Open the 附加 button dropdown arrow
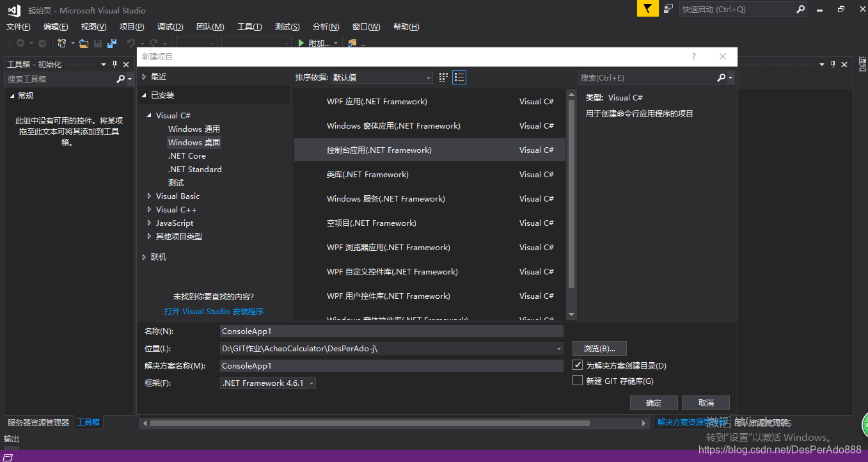868x462 pixels. [336, 44]
